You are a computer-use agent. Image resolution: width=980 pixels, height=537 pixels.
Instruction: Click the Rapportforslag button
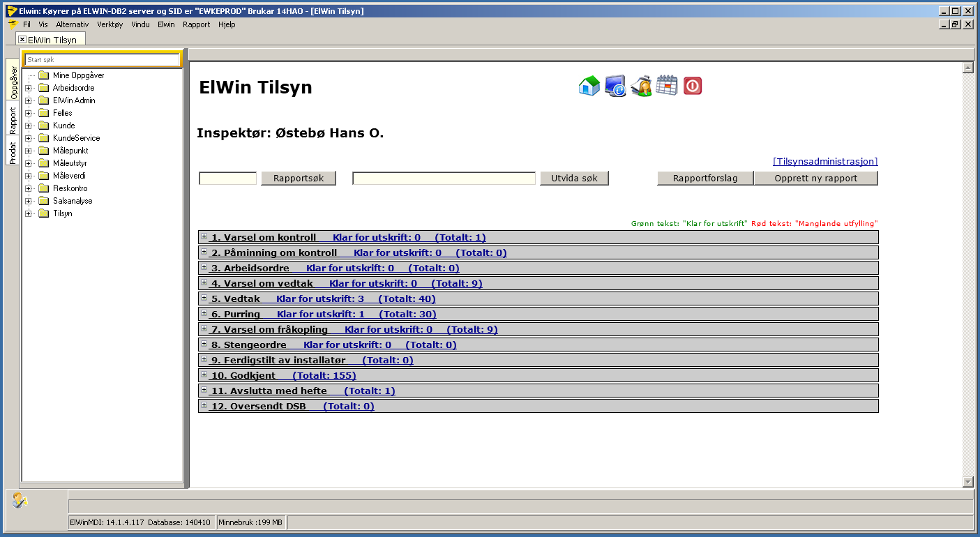(x=705, y=179)
